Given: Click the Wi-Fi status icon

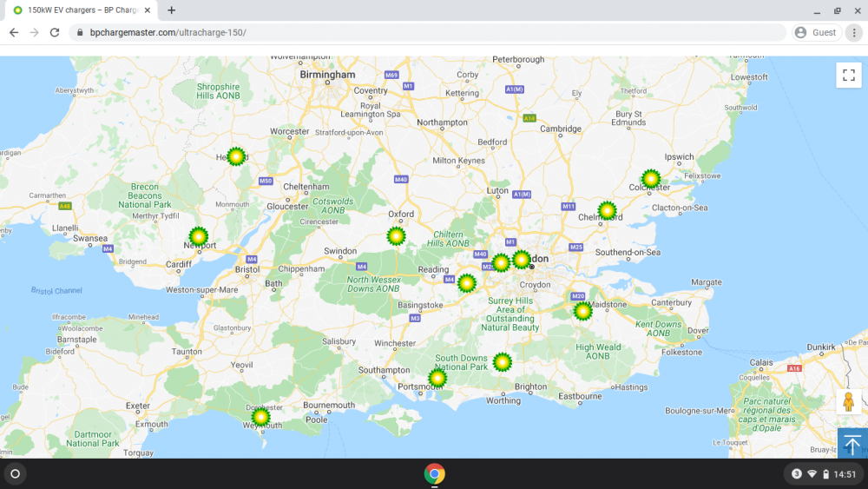Looking at the screenshot, I should [812, 474].
